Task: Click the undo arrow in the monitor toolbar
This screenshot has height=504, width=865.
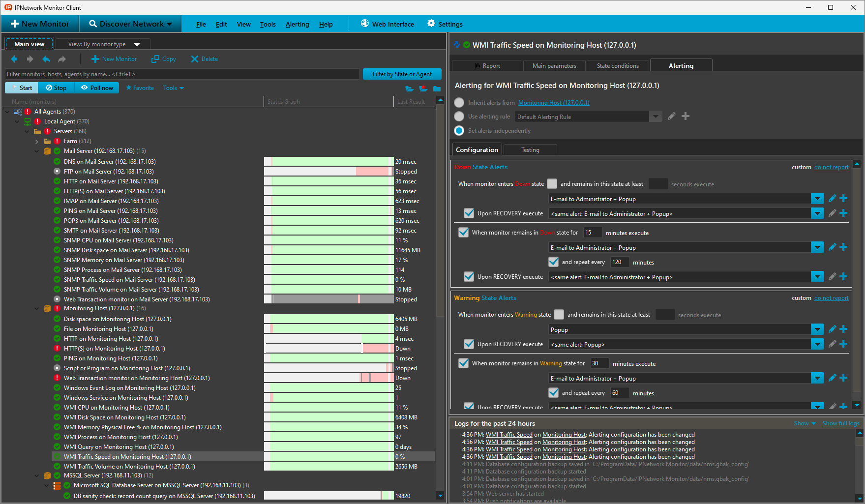Action: coord(46,59)
